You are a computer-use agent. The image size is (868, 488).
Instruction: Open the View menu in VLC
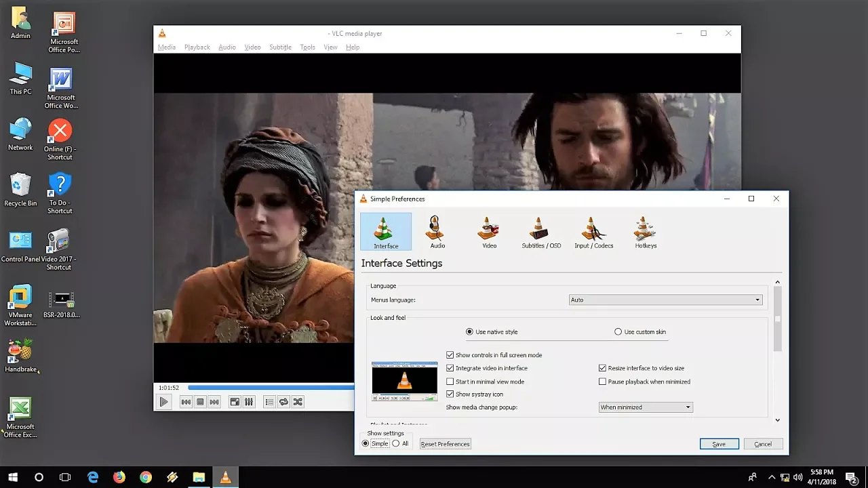tap(330, 47)
